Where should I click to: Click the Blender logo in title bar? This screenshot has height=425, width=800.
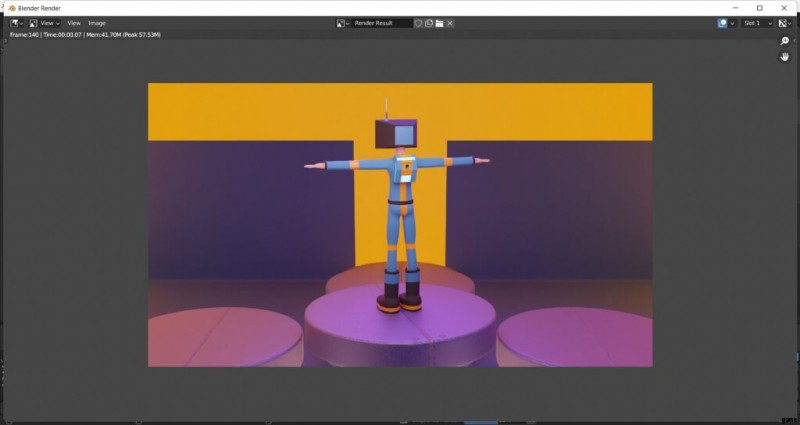tap(11, 8)
